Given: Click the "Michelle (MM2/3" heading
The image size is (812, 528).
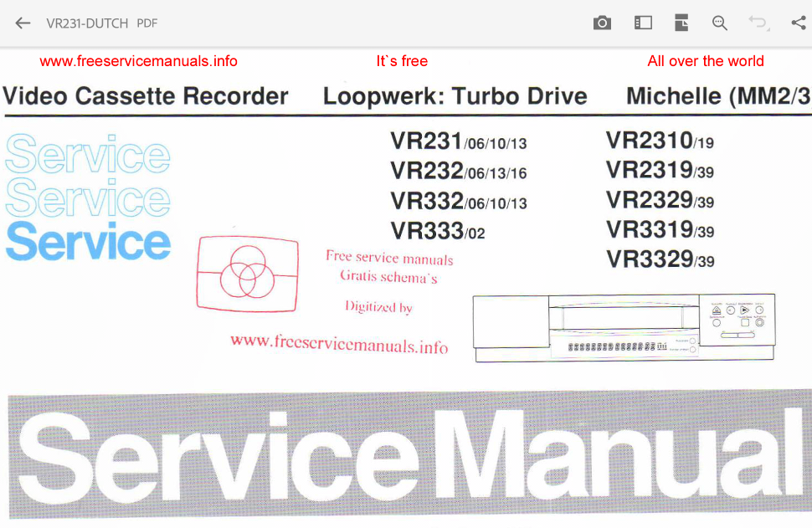Looking at the screenshot, I should (719, 96).
